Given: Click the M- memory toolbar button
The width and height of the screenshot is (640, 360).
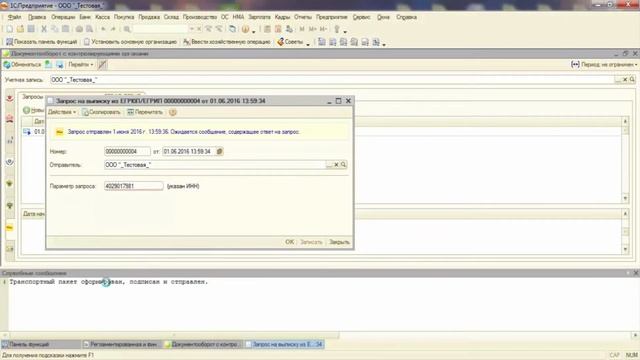Looking at the screenshot, I should tap(323, 29).
